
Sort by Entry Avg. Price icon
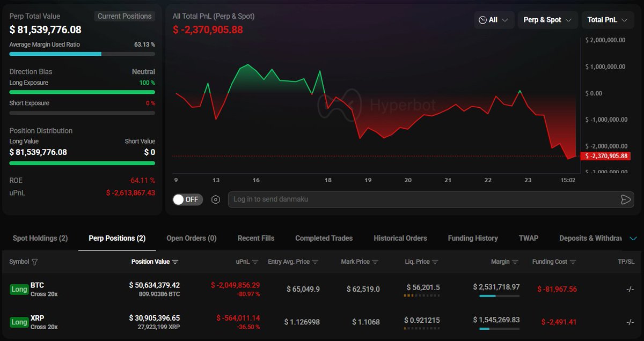click(316, 262)
